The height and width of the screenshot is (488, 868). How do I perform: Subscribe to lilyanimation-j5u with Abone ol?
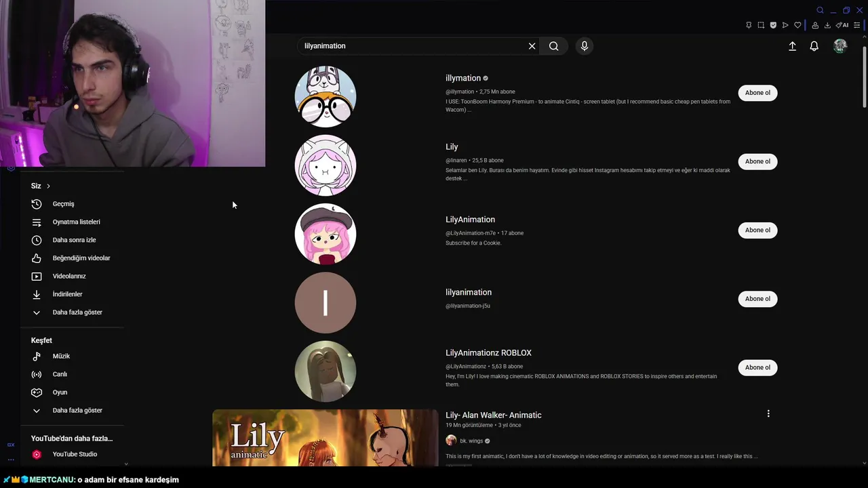pyautogui.click(x=757, y=299)
